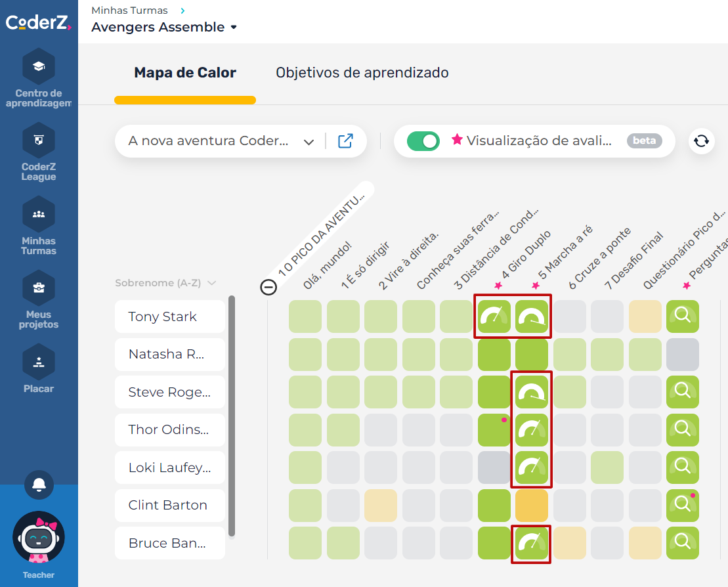The height and width of the screenshot is (587, 728).
Task: Open CoderZ League from the sidebar
Action: [x=39, y=140]
